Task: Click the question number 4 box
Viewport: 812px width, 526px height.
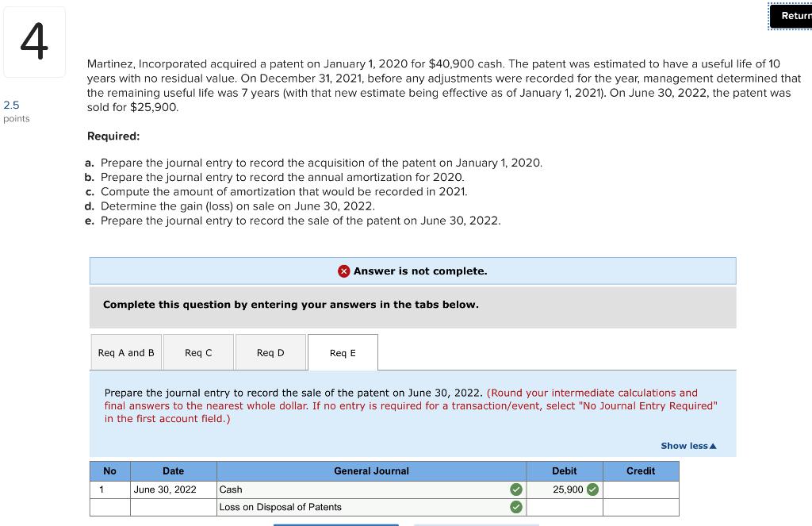Action: pyautogui.click(x=33, y=41)
